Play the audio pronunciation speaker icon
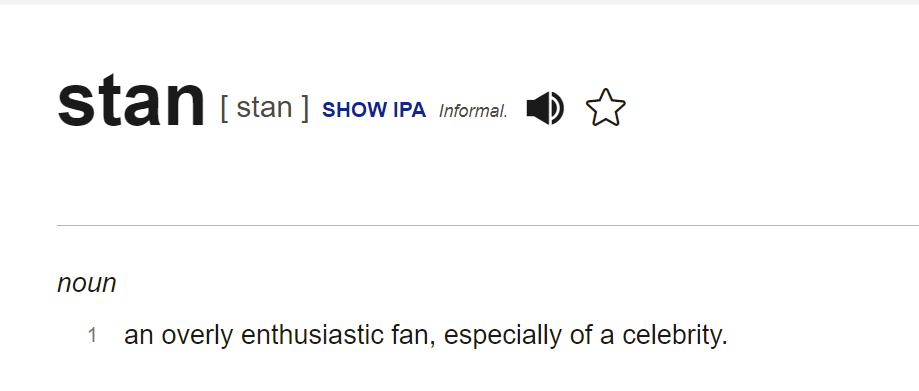The height and width of the screenshot is (391, 919). 545,108
